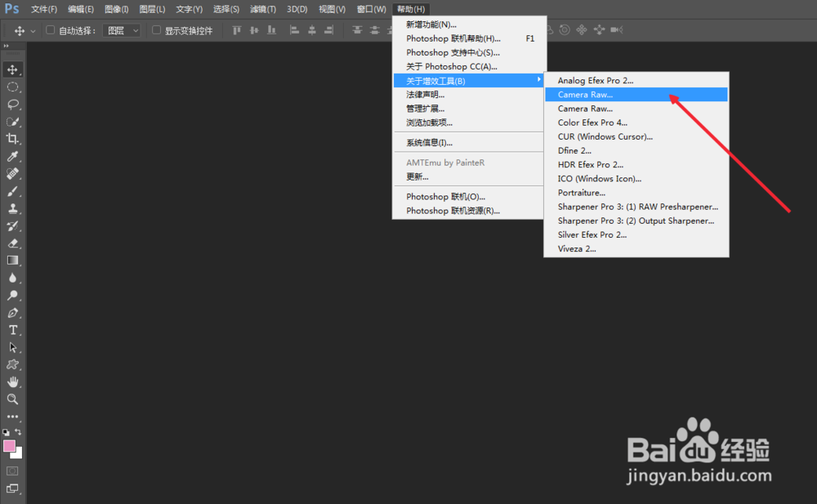817x504 pixels.
Task: Toggle Quick Mask mode
Action: tap(12, 471)
